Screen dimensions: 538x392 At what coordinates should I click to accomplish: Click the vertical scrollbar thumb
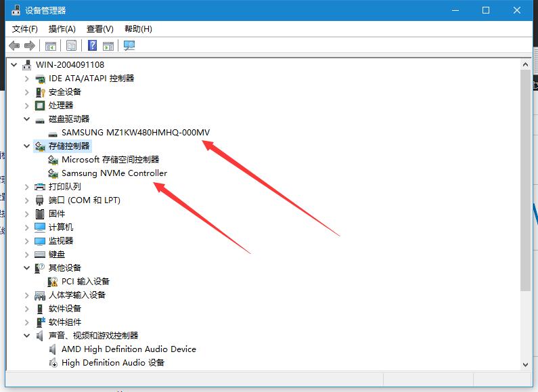525,181
